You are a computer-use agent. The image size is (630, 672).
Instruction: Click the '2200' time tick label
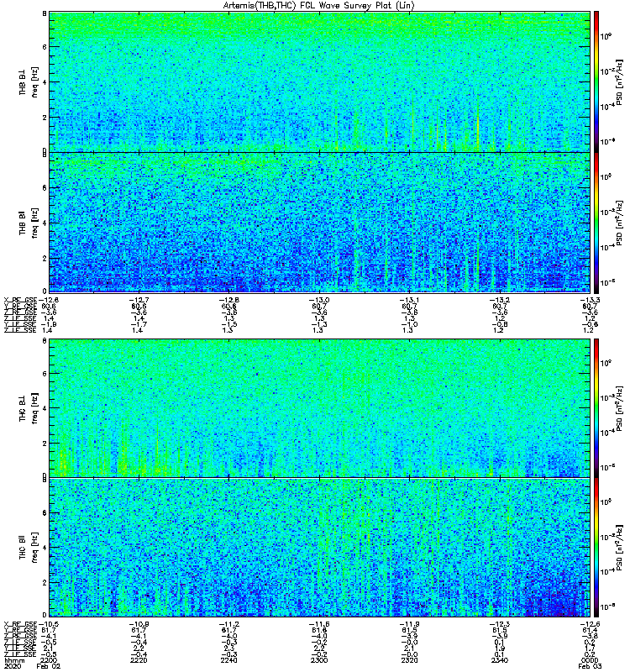[49, 660]
